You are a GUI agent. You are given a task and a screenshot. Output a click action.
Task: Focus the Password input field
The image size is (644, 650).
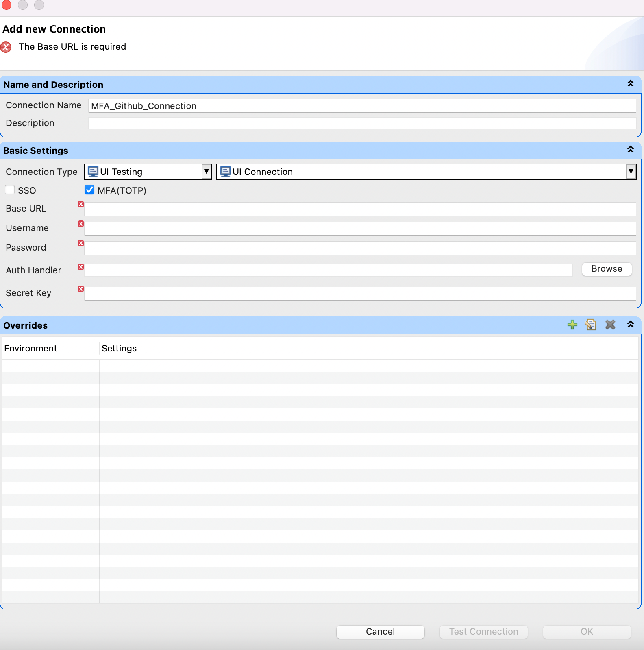[360, 248]
